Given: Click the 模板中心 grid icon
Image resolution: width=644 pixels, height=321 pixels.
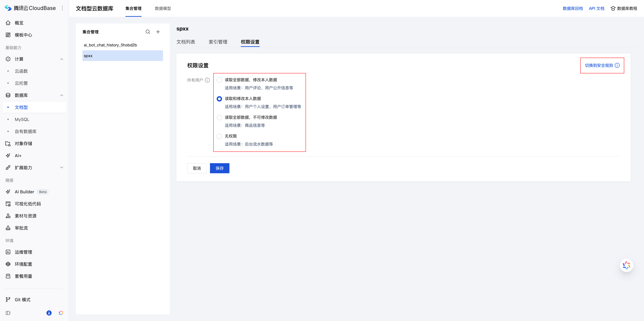Looking at the screenshot, I should 8,35.
